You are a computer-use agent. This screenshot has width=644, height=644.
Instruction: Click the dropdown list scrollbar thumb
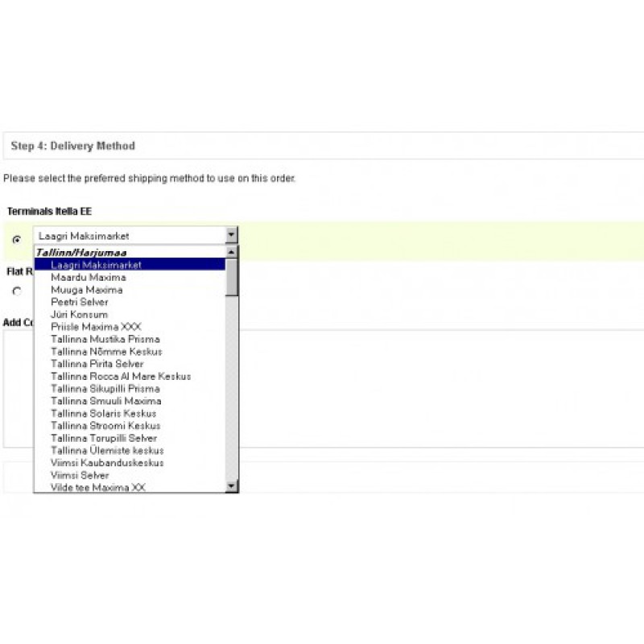(x=232, y=277)
